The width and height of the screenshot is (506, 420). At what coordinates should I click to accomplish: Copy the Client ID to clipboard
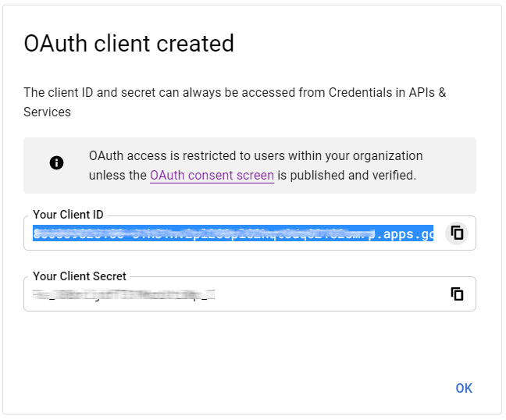tap(457, 233)
